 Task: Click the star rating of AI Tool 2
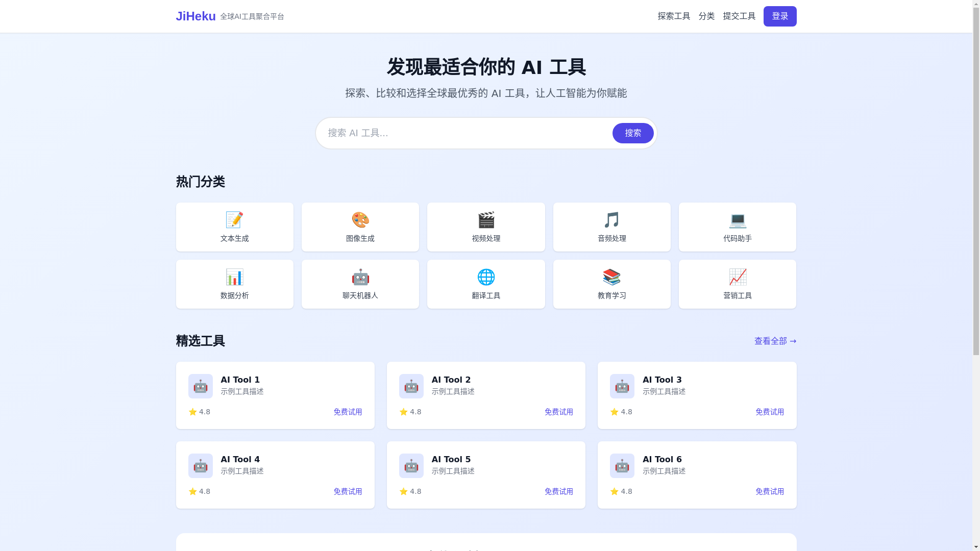pos(410,412)
